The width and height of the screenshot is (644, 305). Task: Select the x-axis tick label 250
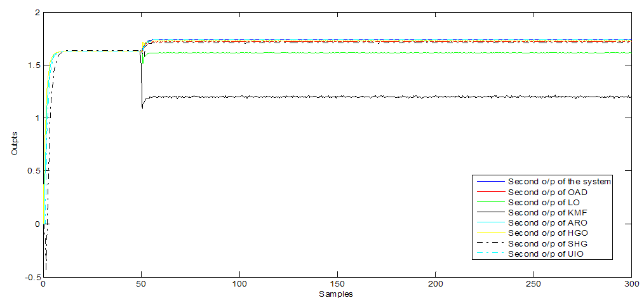tap(533, 283)
